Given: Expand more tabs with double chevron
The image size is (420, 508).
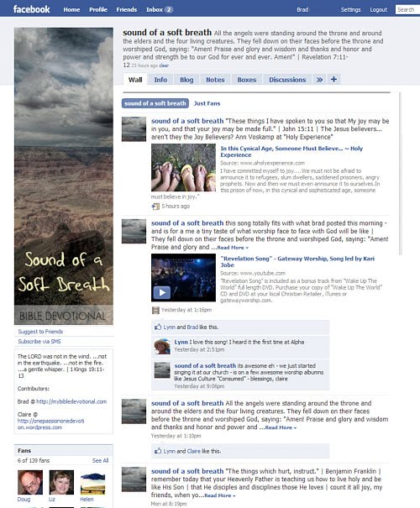Looking at the screenshot, I should [319, 80].
